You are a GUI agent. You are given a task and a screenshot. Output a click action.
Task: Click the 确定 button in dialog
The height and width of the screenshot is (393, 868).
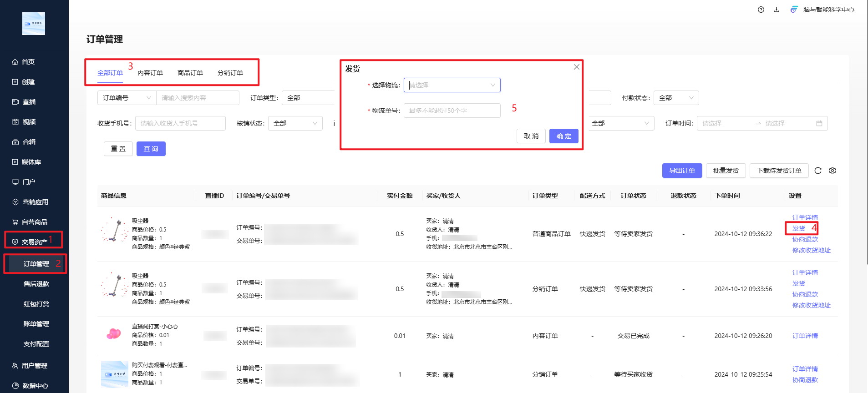pyautogui.click(x=563, y=136)
